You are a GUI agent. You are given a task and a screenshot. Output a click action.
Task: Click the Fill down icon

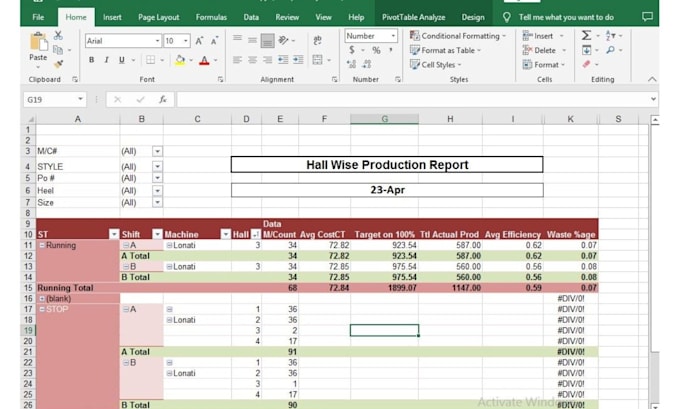586,50
